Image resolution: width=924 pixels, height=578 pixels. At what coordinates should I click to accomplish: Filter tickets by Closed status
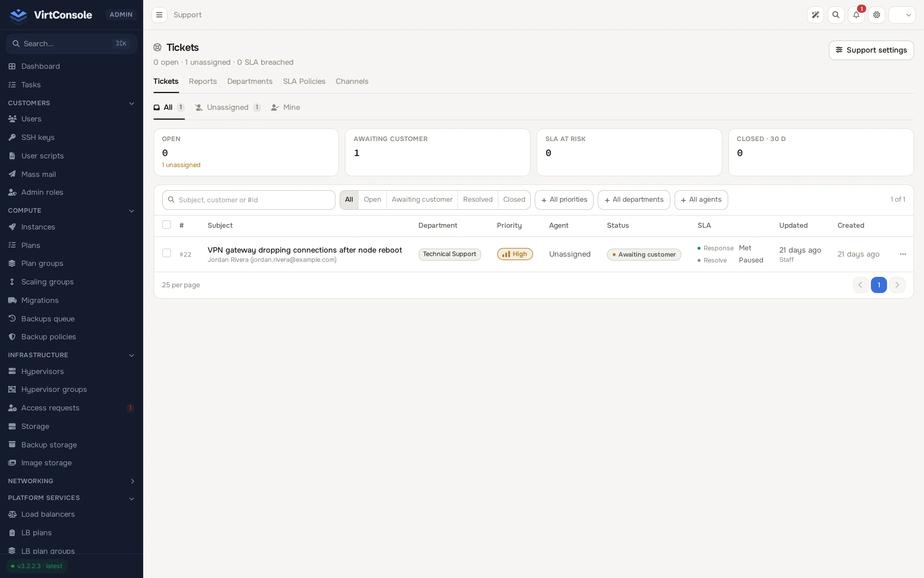(x=514, y=199)
